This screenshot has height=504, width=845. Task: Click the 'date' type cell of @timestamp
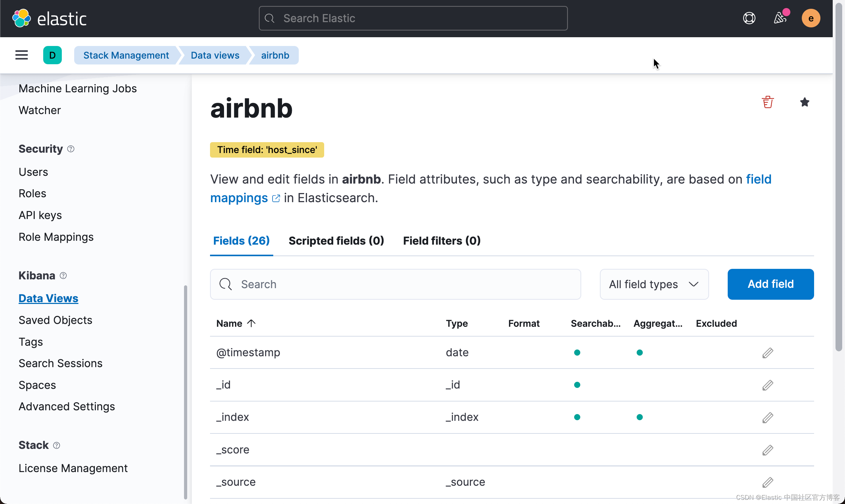[457, 352]
